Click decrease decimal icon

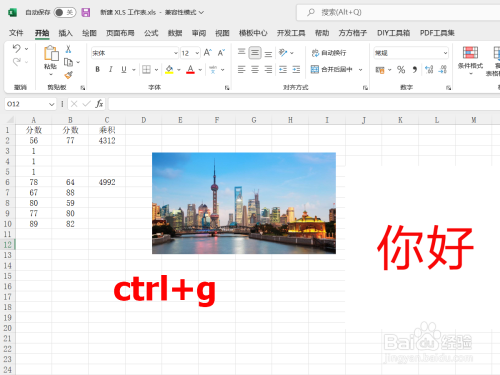coord(443,69)
